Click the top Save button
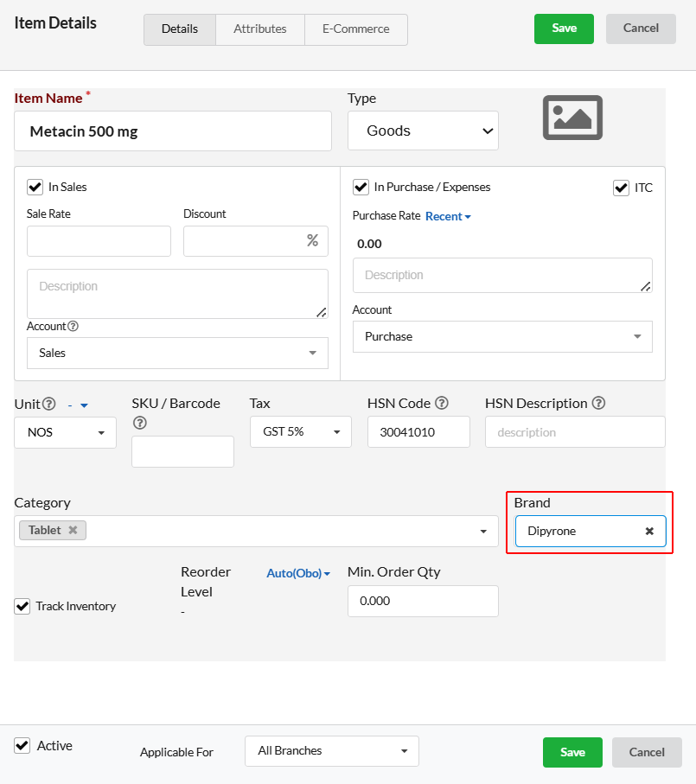 coord(564,29)
